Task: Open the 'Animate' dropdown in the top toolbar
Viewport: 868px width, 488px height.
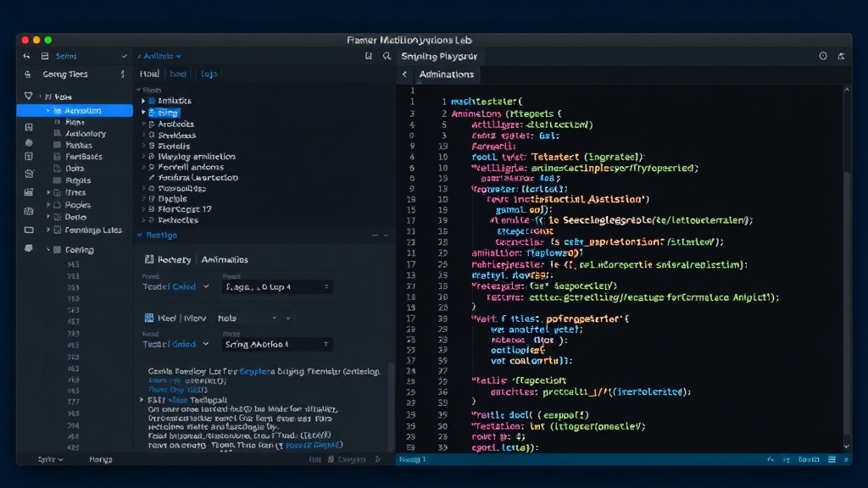Action: pyautogui.click(x=159, y=56)
